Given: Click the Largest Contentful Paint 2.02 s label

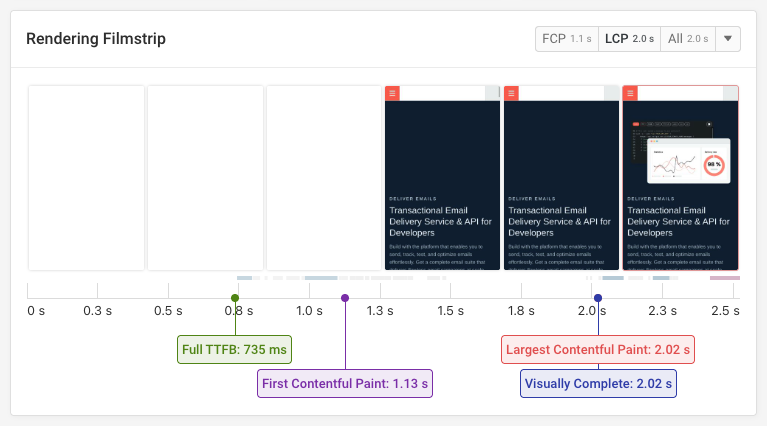Looking at the screenshot, I should [x=598, y=350].
